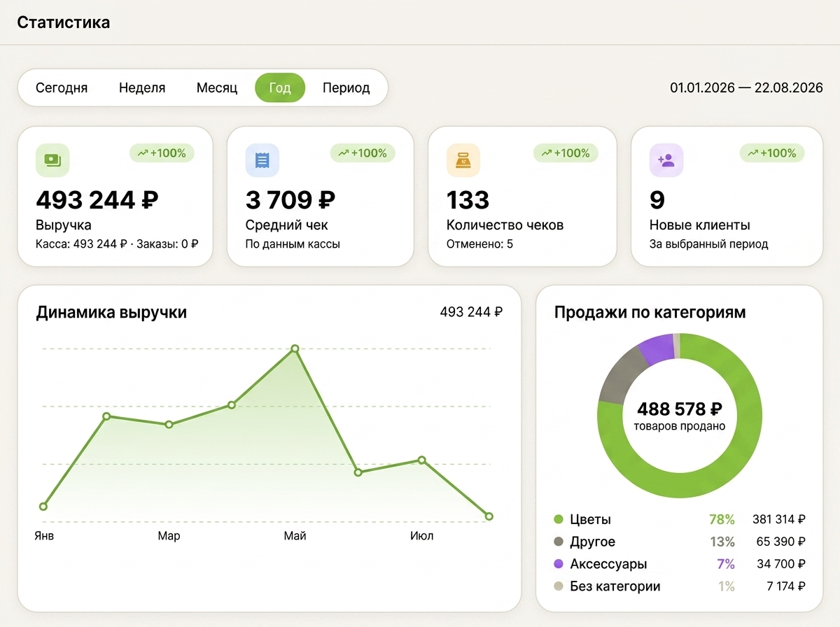Click the Цветы legend label

(590, 519)
